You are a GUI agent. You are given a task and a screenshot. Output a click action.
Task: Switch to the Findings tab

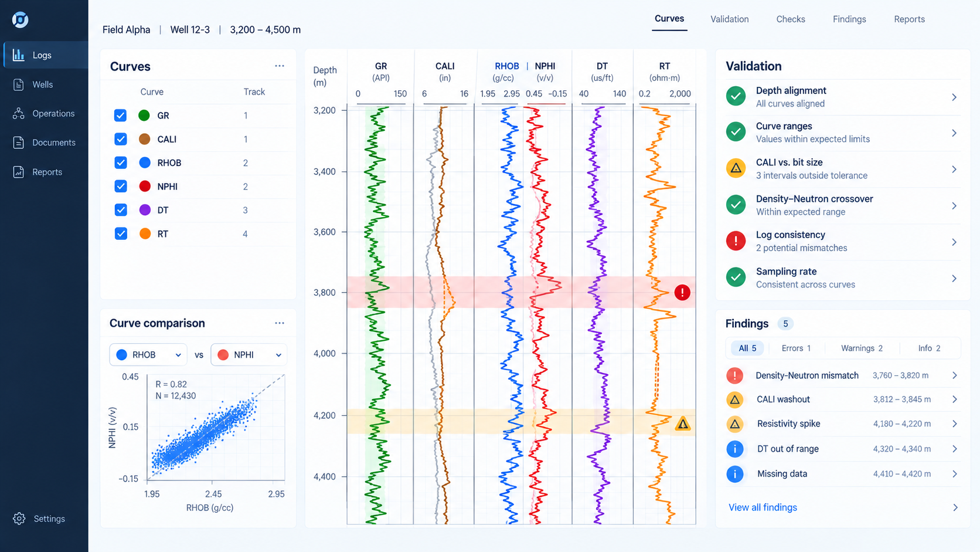pyautogui.click(x=849, y=19)
